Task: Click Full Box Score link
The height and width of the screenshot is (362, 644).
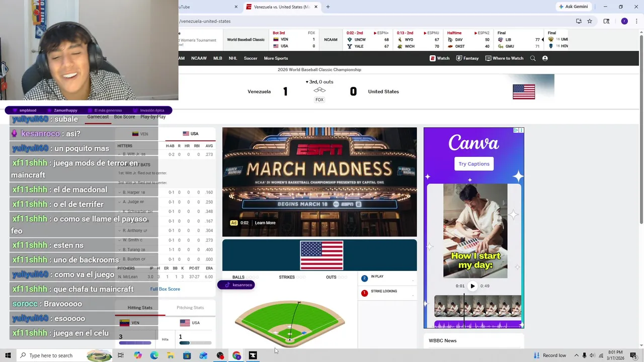Action: [165, 289]
